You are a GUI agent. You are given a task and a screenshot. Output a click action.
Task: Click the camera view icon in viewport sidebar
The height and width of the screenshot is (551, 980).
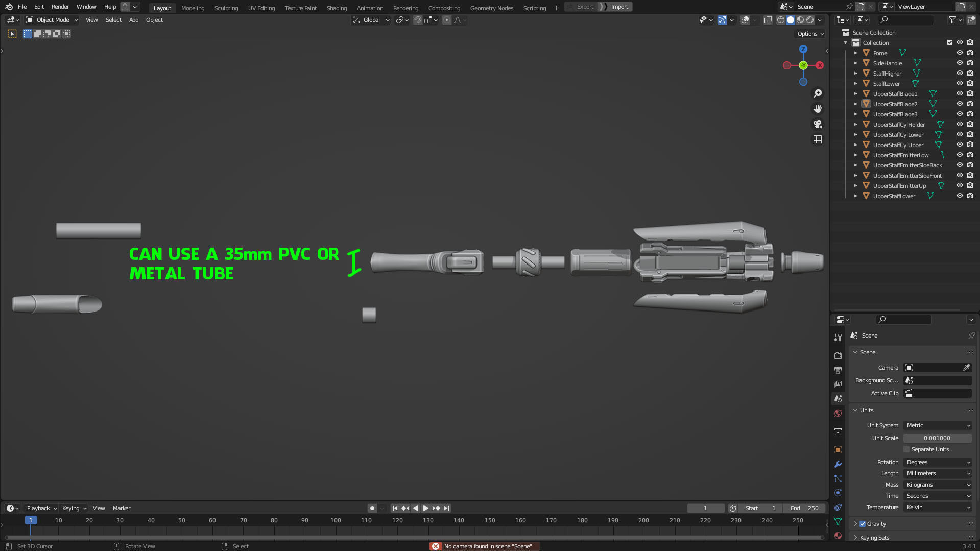pyautogui.click(x=818, y=124)
